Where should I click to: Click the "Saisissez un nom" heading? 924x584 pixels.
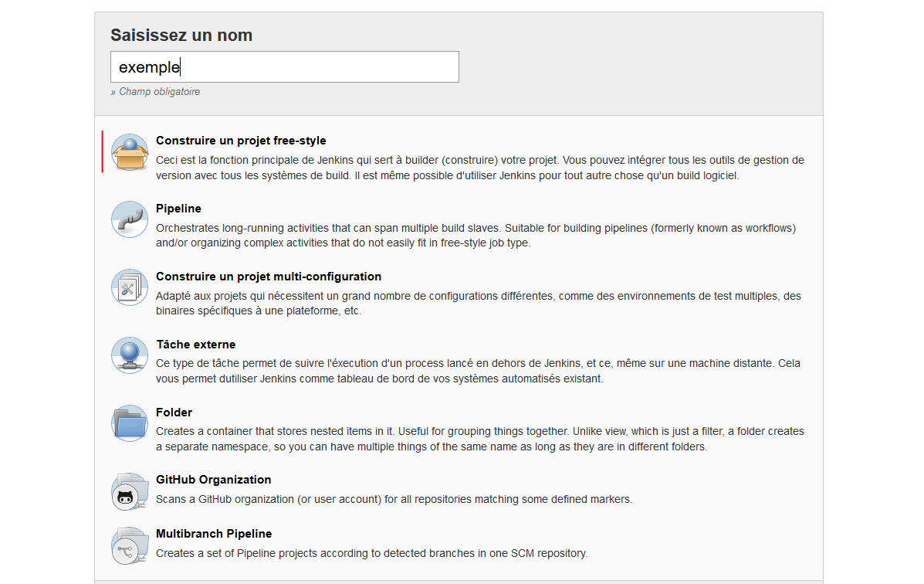point(181,36)
